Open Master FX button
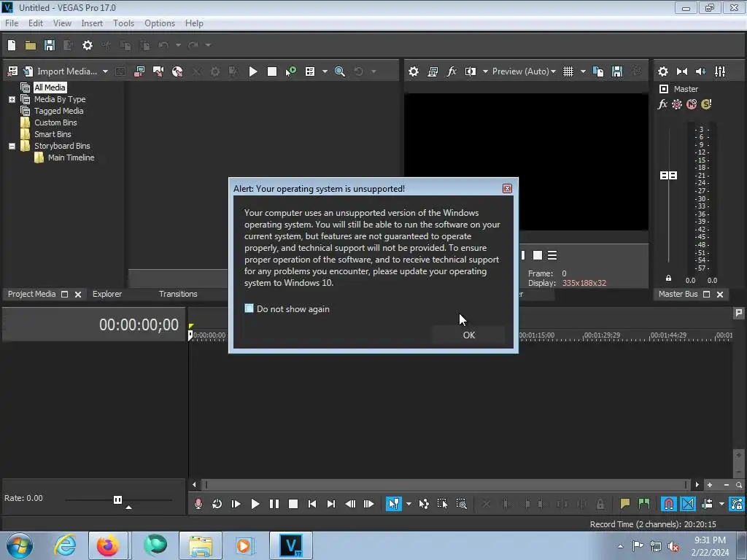747x560 pixels. [662, 104]
